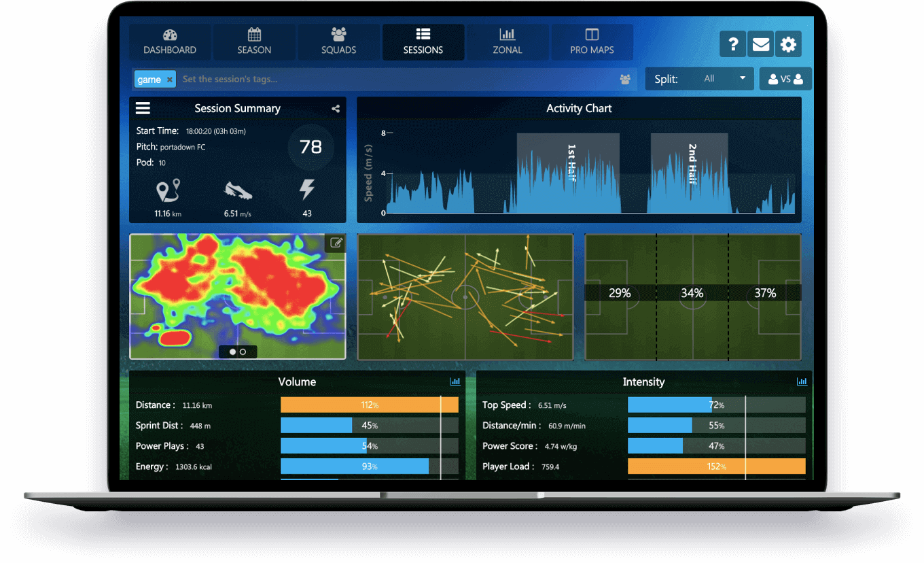924x563 pixels.
Task: Select the first heatmap pagination dot
Action: point(233,352)
